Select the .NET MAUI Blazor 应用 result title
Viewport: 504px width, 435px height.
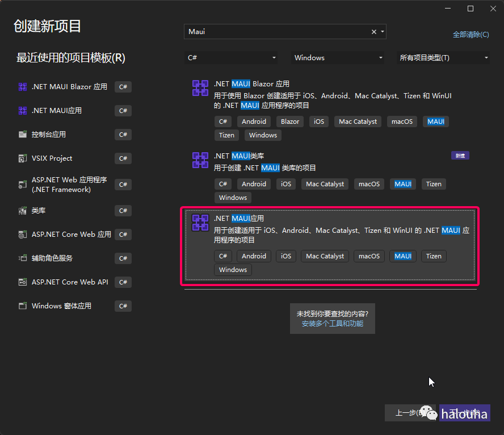pyautogui.click(x=251, y=84)
